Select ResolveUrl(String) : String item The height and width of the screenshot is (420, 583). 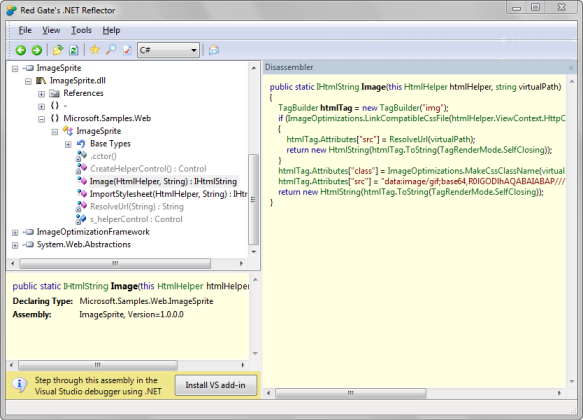(x=136, y=207)
